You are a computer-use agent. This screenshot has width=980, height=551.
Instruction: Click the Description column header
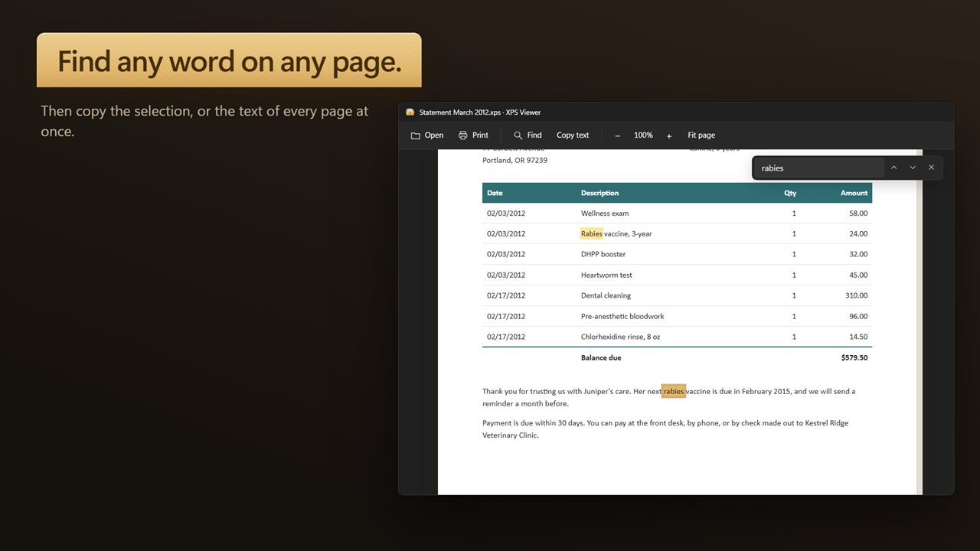[x=599, y=193]
